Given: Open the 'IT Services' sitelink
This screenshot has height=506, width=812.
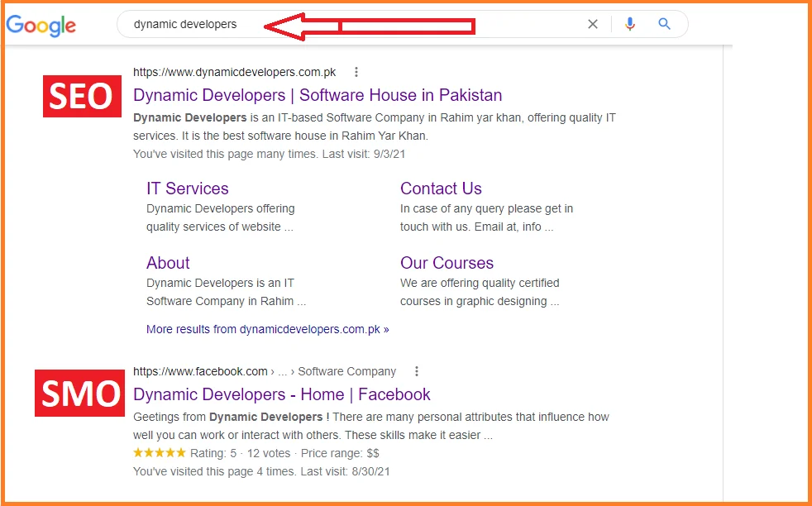Looking at the screenshot, I should tap(188, 189).
